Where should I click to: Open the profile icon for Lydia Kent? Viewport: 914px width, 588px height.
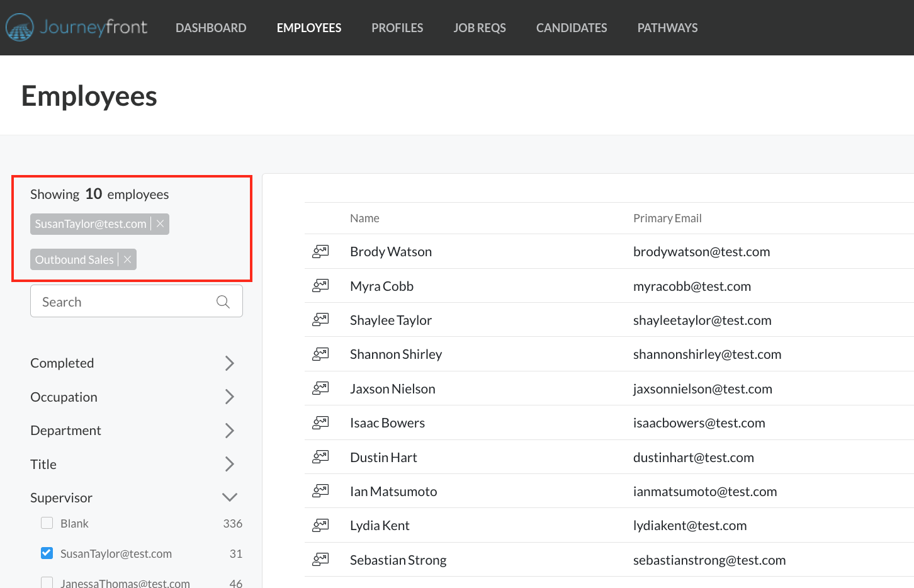[321, 525]
